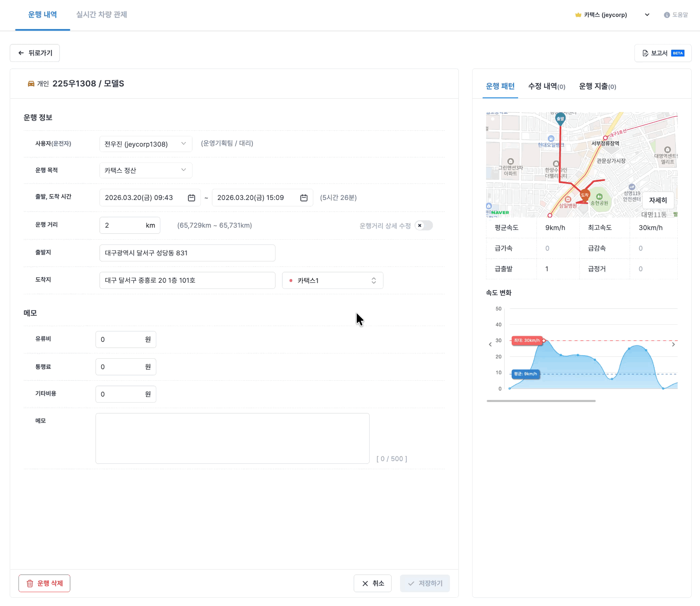Open the 사용자(운전자) dropdown
Screen dimensions: 700x606
click(x=146, y=144)
